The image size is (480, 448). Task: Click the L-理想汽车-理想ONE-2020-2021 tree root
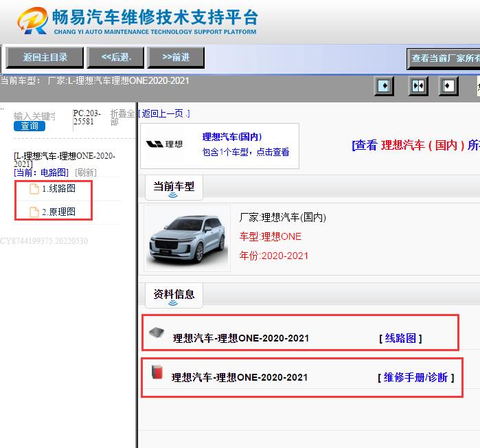coord(65,159)
